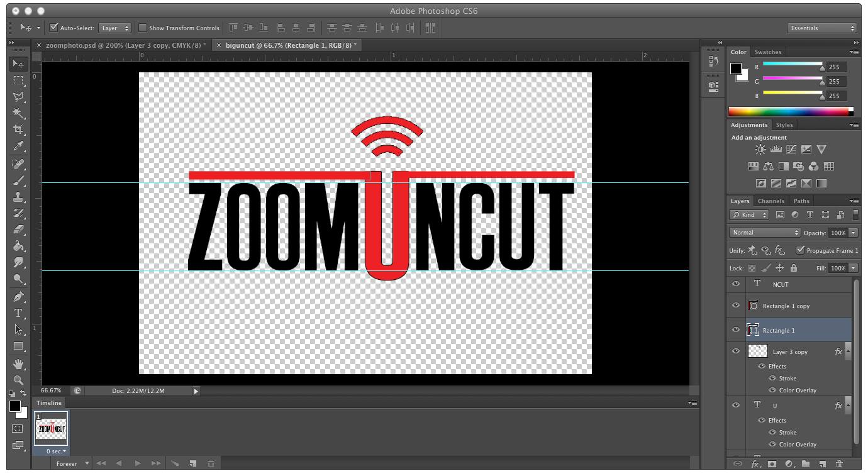868x476 pixels.
Task: Select the Pen tool
Action: point(18,297)
